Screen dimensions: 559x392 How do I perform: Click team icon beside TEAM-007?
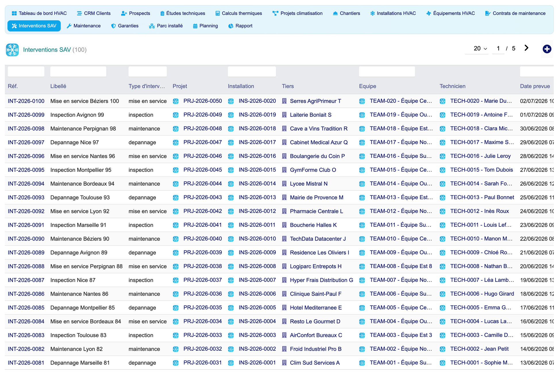tap(362, 280)
